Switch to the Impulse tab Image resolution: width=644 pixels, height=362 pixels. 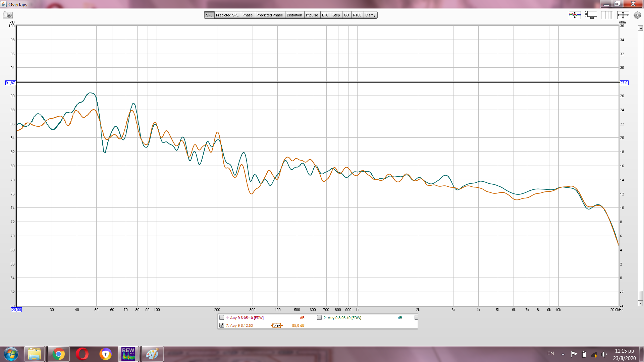tap(312, 15)
